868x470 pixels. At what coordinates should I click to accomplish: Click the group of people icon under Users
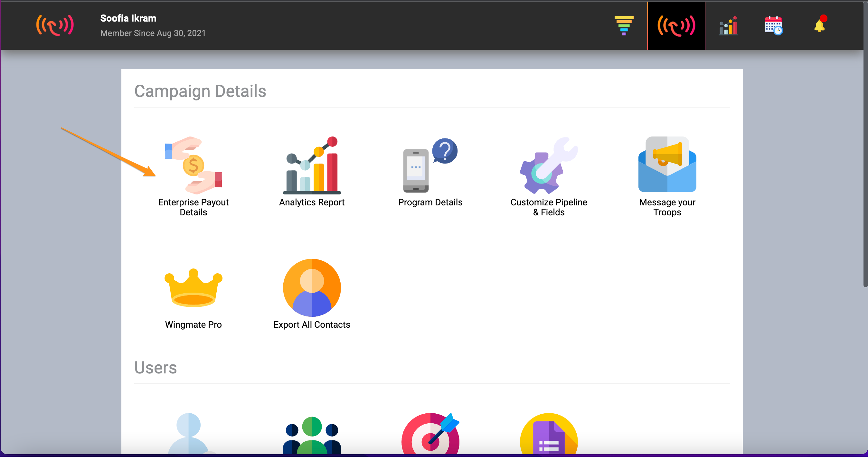pos(312,435)
